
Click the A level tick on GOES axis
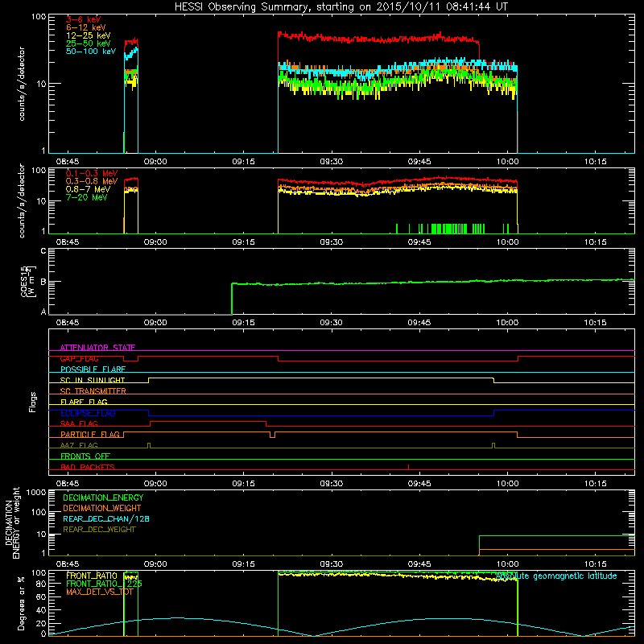click(x=43, y=312)
